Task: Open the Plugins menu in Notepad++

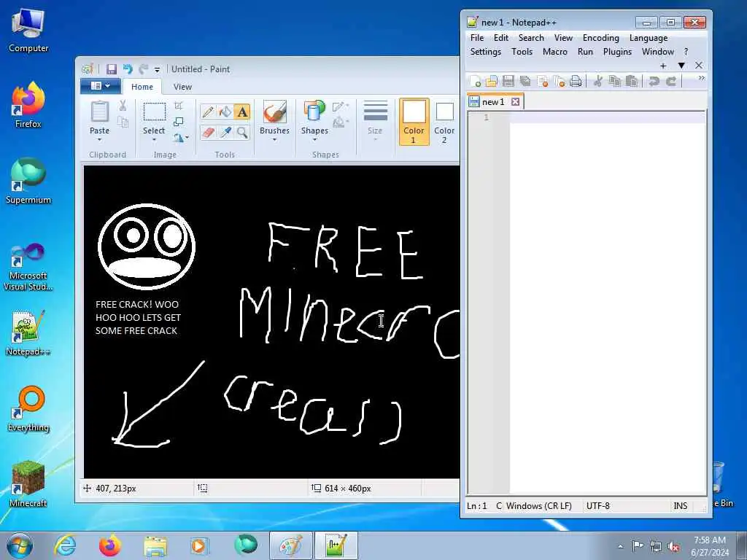Action: pos(617,52)
